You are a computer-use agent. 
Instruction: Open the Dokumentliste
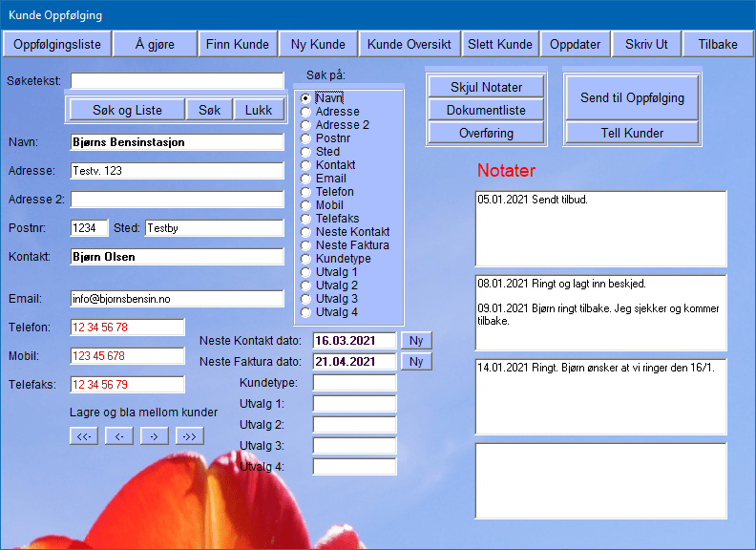pos(486,110)
